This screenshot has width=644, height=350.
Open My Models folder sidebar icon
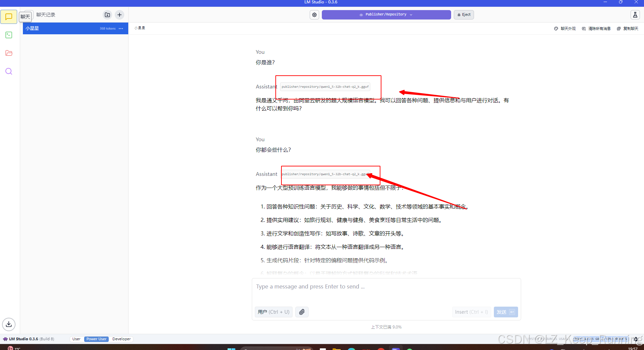click(9, 53)
